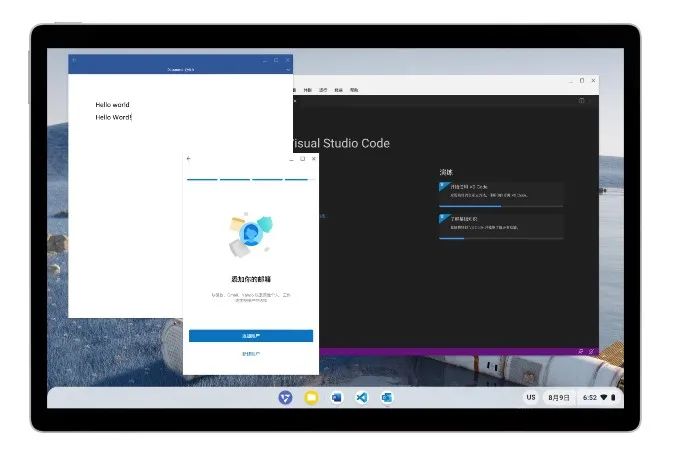
Task: Go back using Word's title bar arrow
Action: [x=74, y=60]
